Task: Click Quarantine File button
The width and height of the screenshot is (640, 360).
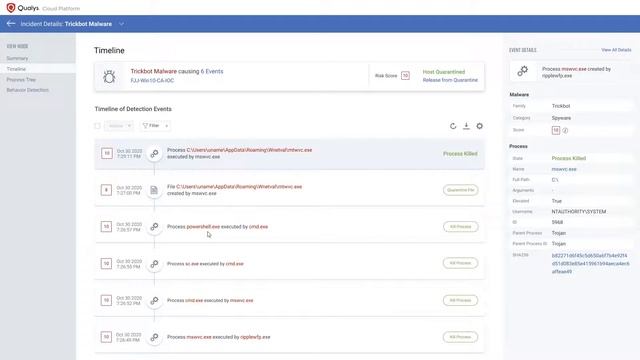Action: point(460,190)
